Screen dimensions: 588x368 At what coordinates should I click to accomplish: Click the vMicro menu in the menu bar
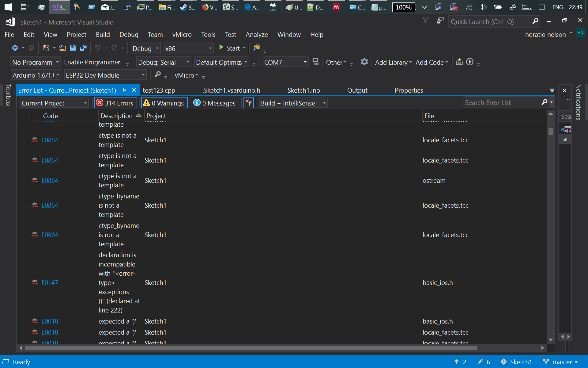[x=182, y=34]
